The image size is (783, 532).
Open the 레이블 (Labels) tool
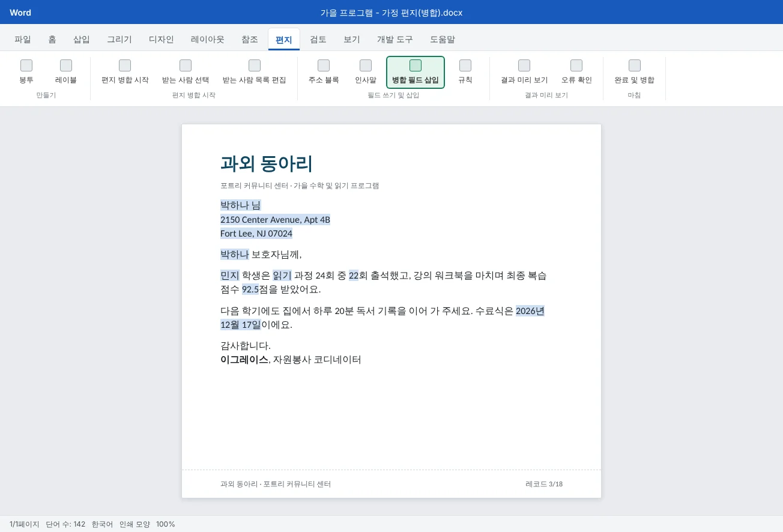point(66,73)
